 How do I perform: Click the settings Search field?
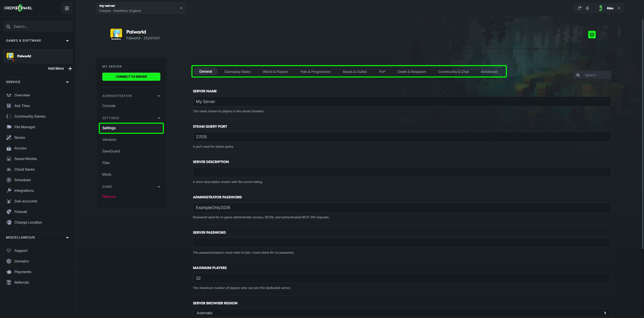(x=592, y=75)
